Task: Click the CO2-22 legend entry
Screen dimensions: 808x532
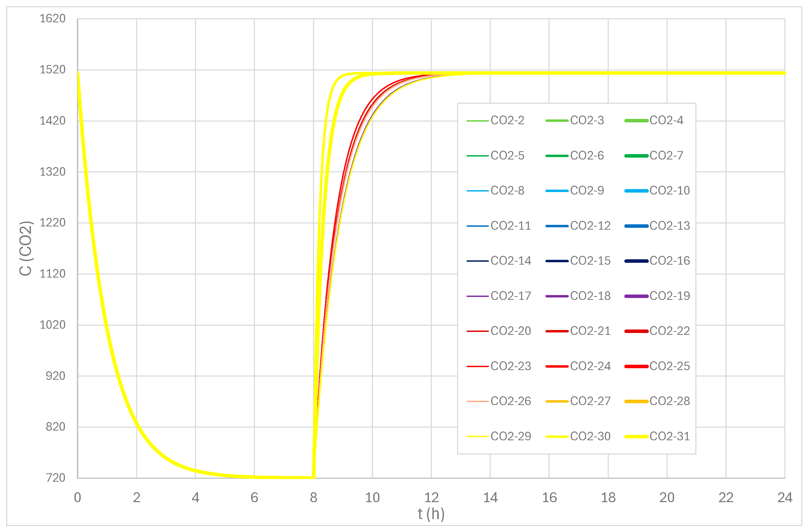Action: point(657,331)
